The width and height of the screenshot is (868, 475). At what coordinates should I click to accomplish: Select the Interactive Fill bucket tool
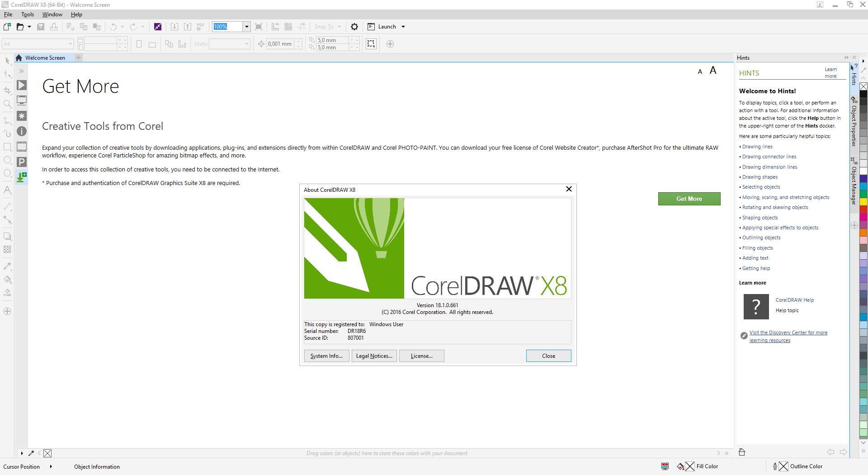(x=7, y=280)
